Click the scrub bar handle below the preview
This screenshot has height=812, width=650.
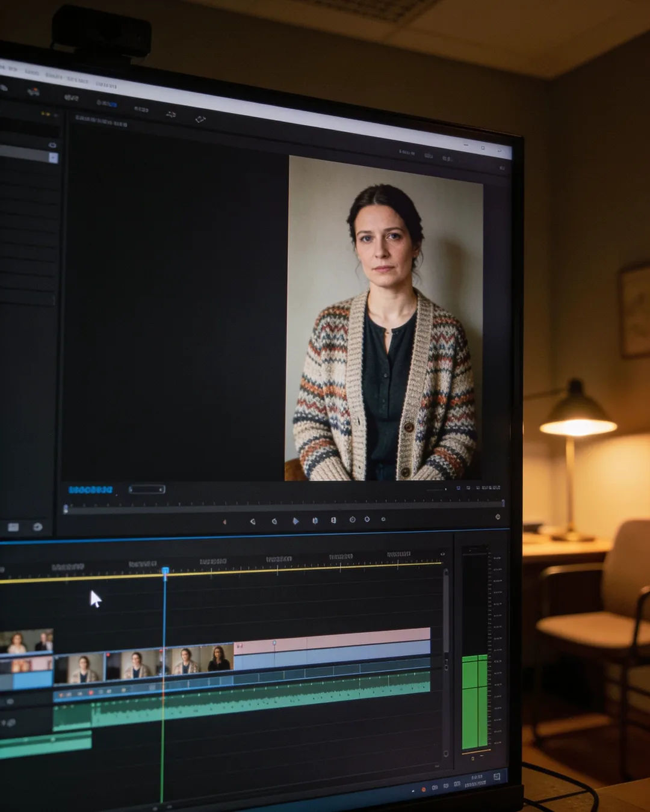(66, 509)
